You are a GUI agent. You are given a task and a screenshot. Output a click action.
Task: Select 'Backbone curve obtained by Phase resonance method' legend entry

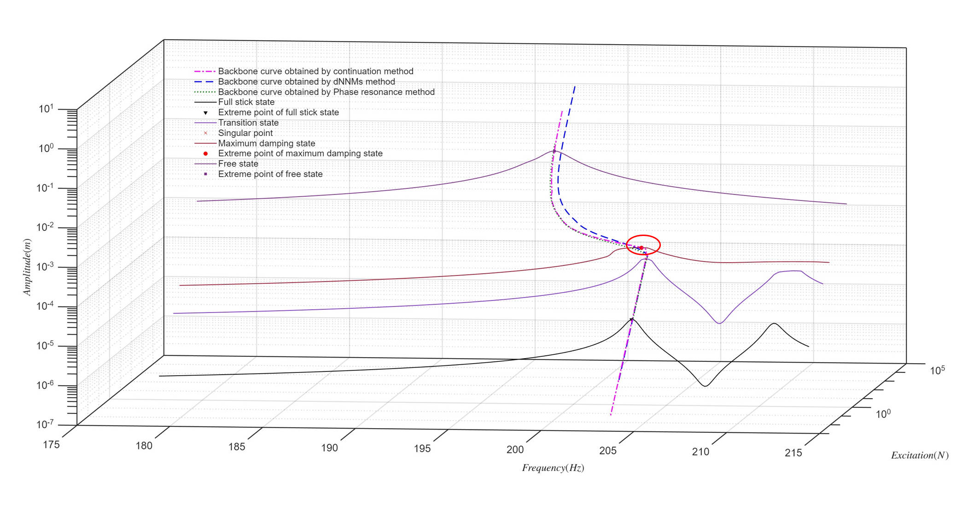pos(326,92)
